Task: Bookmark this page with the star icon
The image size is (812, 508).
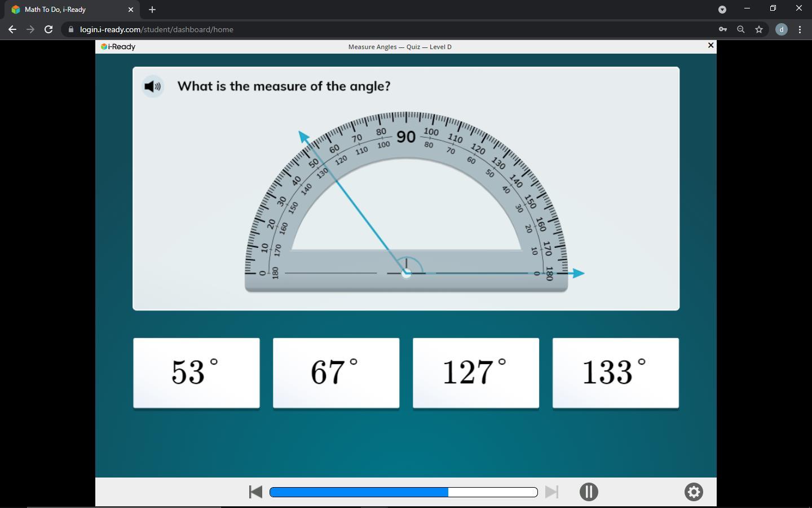Action: [759, 29]
